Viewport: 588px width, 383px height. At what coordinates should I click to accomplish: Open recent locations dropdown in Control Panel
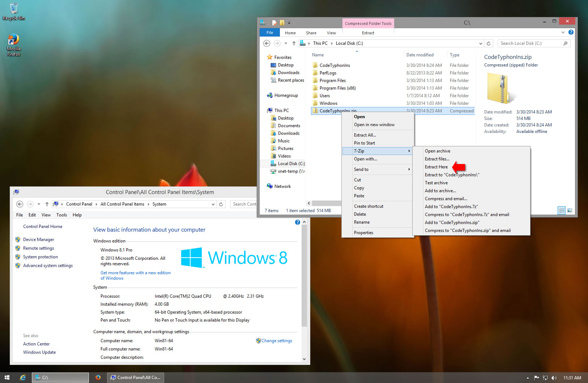tap(39, 204)
